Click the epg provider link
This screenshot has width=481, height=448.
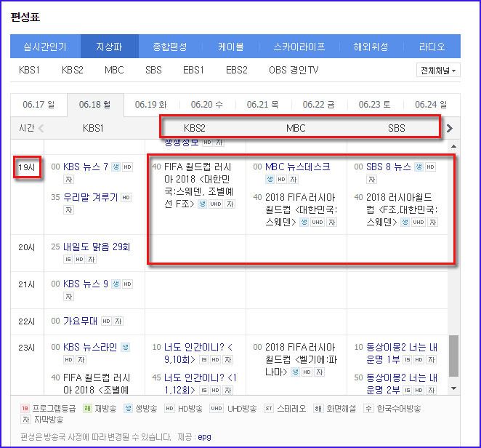click(x=204, y=437)
